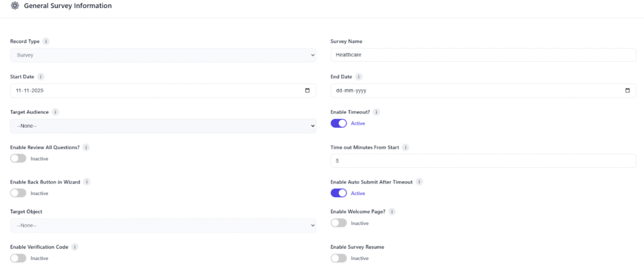Click info icon beside Enable Timeout label

(x=377, y=112)
